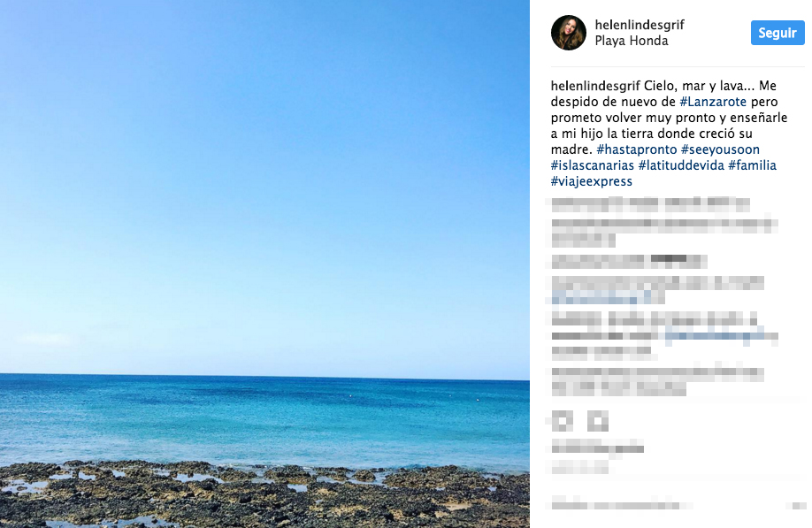Open helenlindesgrif's round profile picture
The image size is (812, 528).
click(568, 33)
